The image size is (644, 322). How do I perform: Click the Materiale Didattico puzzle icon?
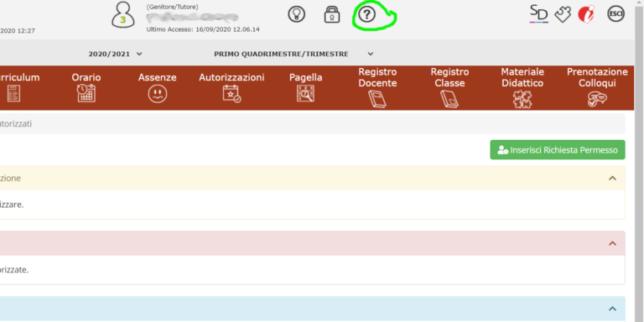[522, 100]
